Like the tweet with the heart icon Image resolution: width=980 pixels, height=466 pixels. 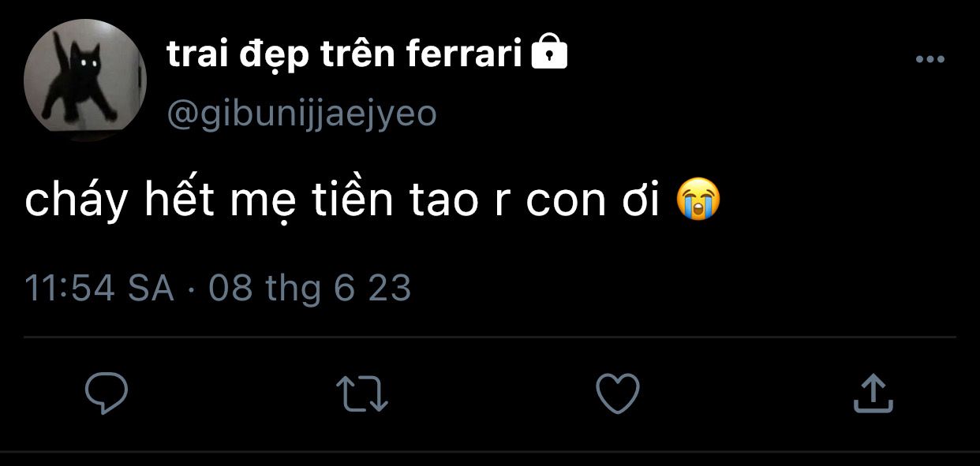pos(617,393)
